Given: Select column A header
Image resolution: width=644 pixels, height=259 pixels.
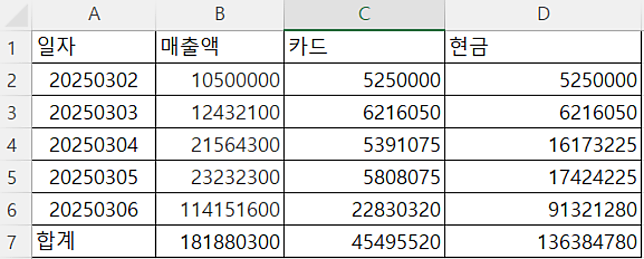Looking at the screenshot, I should click(x=94, y=15).
